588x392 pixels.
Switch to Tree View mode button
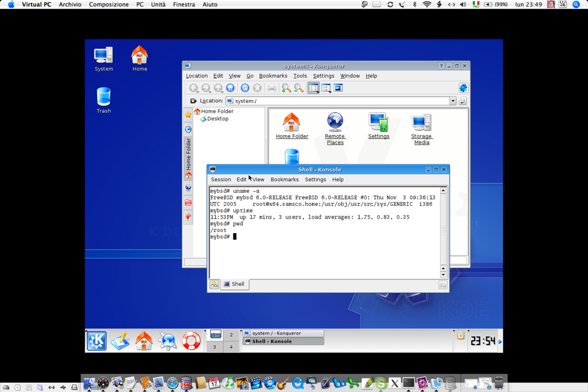[326, 88]
